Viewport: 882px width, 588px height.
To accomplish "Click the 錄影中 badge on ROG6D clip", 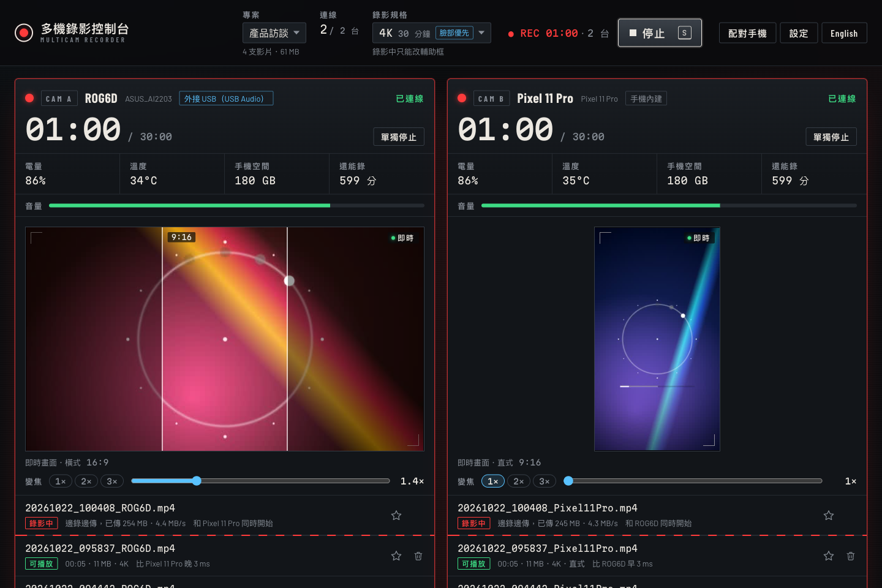I will click(42, 523).
